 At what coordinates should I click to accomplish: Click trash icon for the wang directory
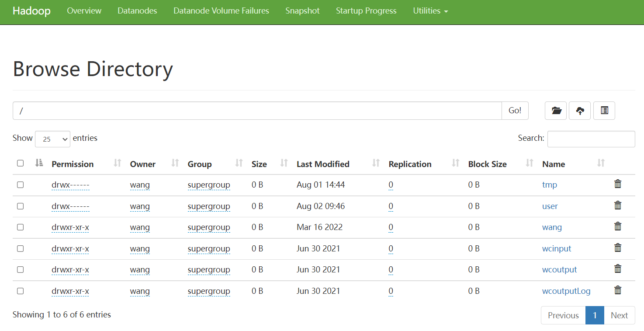tap(618, 226)
